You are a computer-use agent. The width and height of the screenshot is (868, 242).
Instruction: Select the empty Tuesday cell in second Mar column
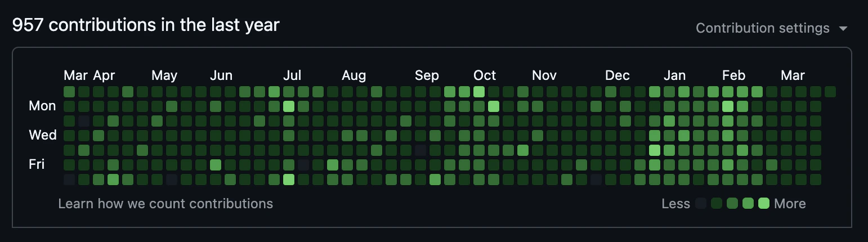pyautogui.click(x=84, y=121)
